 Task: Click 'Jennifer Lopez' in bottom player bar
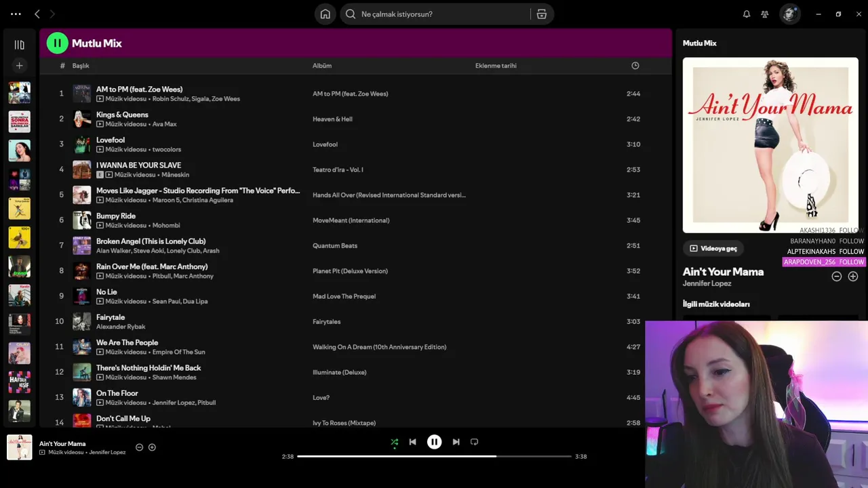click(107, 452)
